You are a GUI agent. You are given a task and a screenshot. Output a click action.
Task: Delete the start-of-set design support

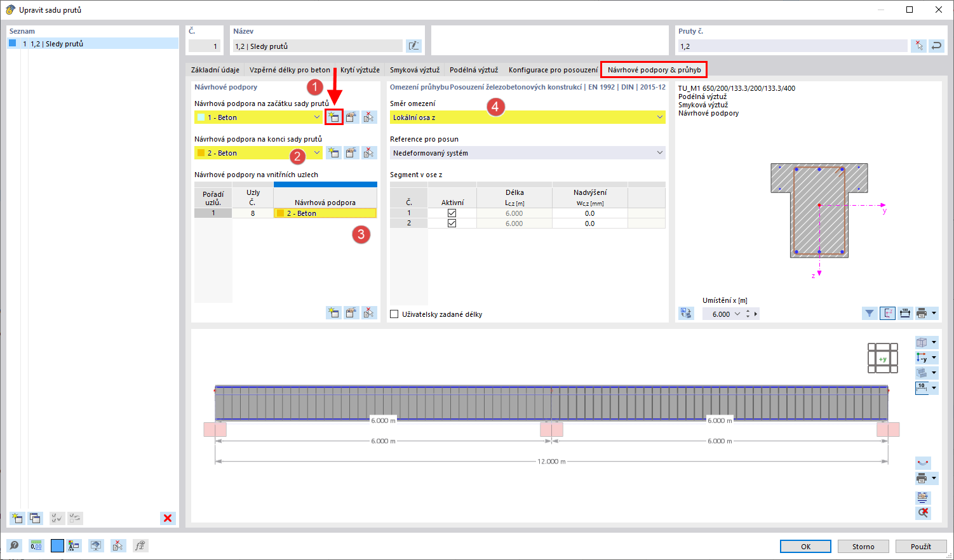click(369, 117)
